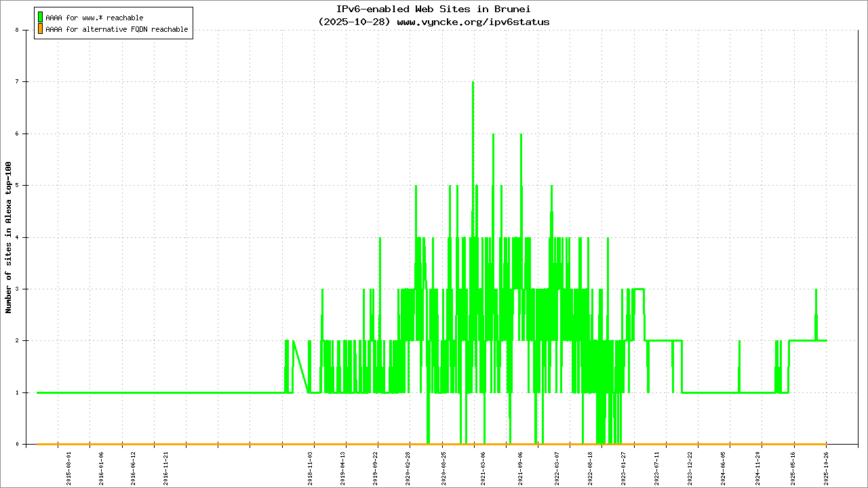Viewport: 868px width, 488px height.
Task: Click the 2016-11-21 date label
Action: (166, 468)
